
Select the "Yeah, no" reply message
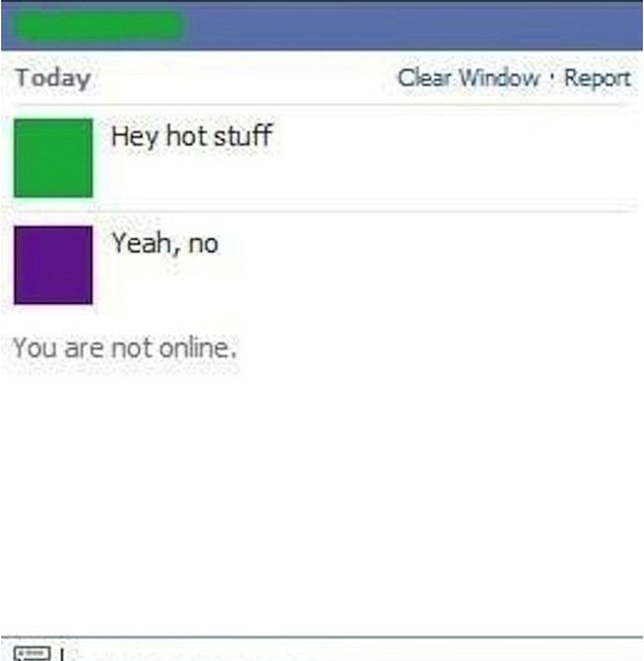pos(165,244)
